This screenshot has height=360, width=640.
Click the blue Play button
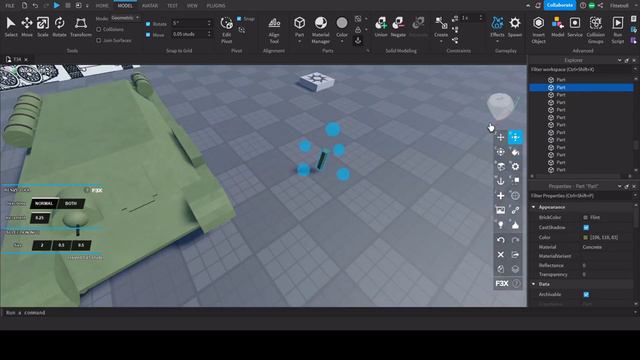click(57, 5)
